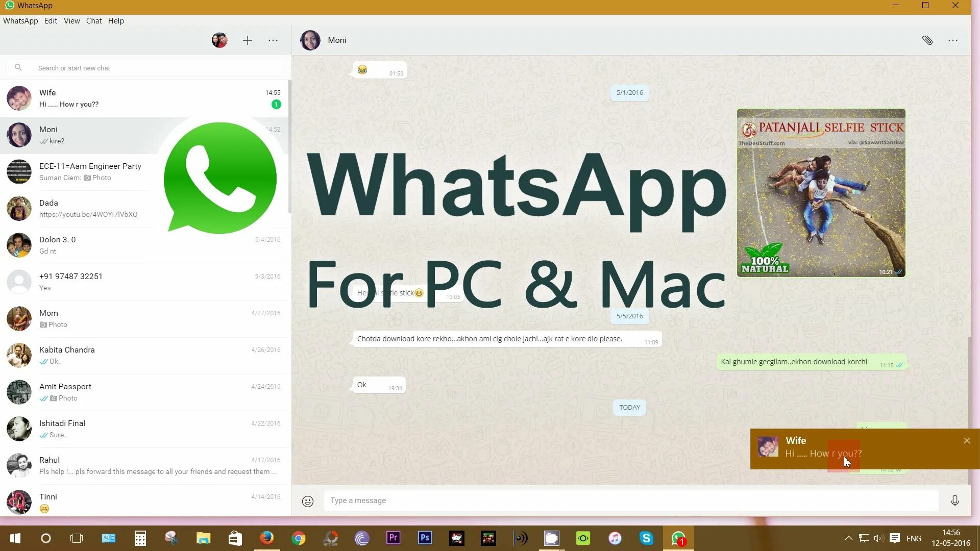
Task: Close the Wife notification popup
Action: pyautogui.click(x=967, y=441)
